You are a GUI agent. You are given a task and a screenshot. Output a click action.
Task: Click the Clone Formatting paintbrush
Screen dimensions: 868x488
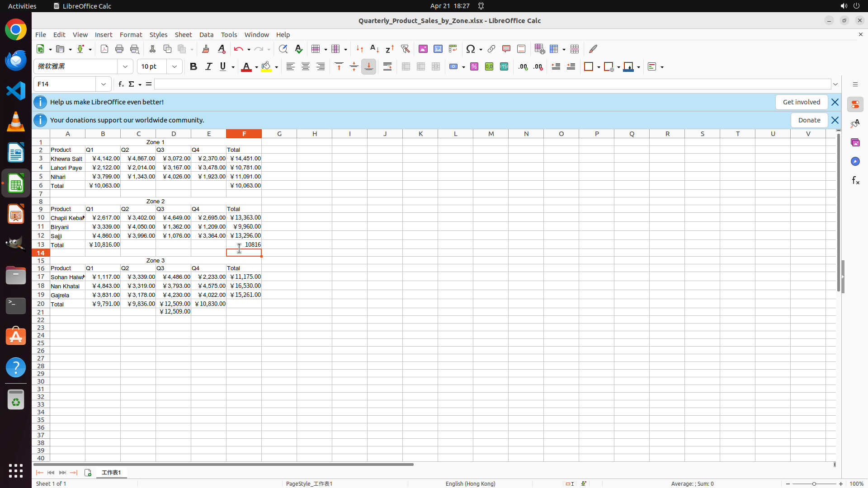(x=206, y=49)
